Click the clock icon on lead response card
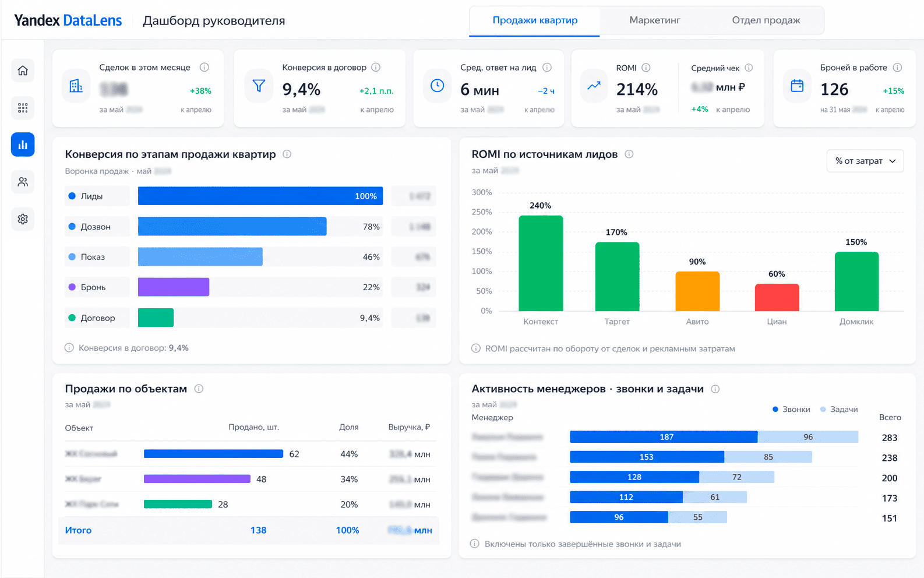This screenshot has width=924, height=578. (x=437, y=86)
